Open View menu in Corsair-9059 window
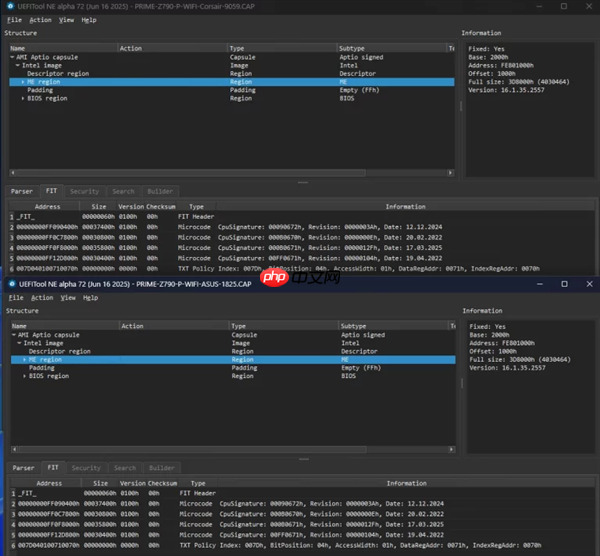 66,20
